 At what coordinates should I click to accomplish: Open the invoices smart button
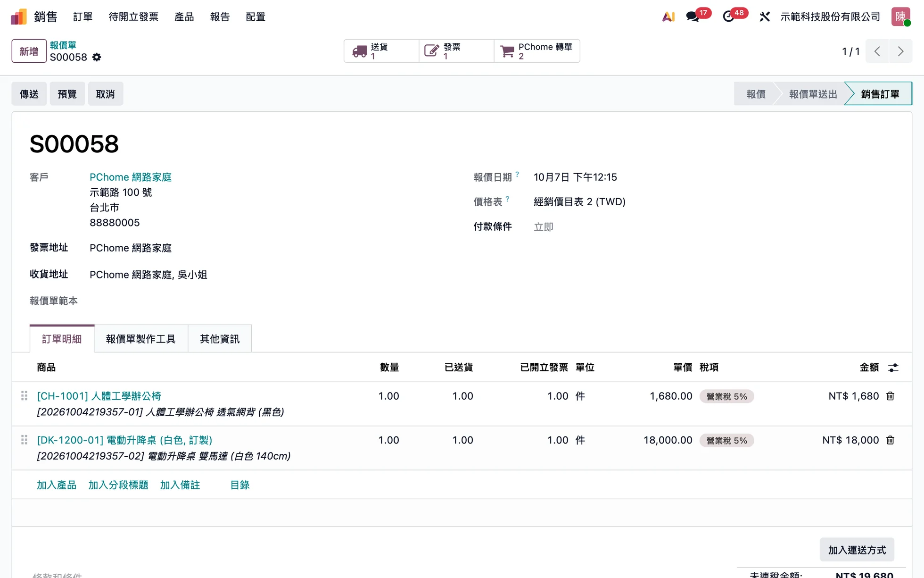point(456,51)
